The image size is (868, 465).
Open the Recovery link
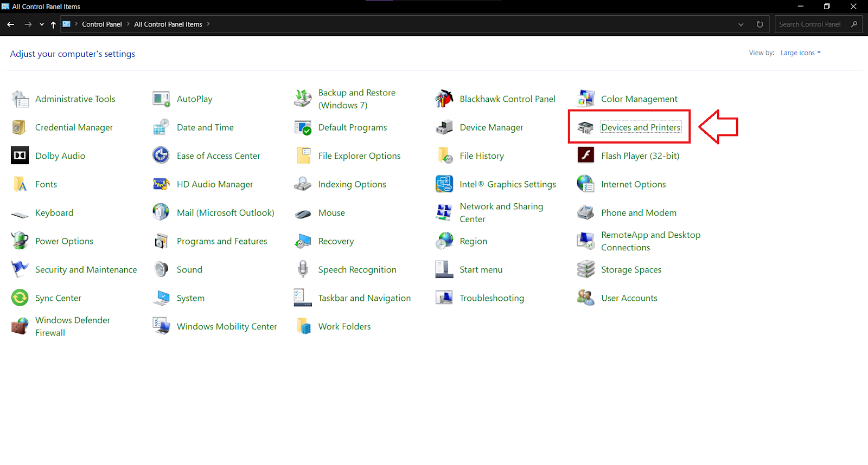(336, 241)
